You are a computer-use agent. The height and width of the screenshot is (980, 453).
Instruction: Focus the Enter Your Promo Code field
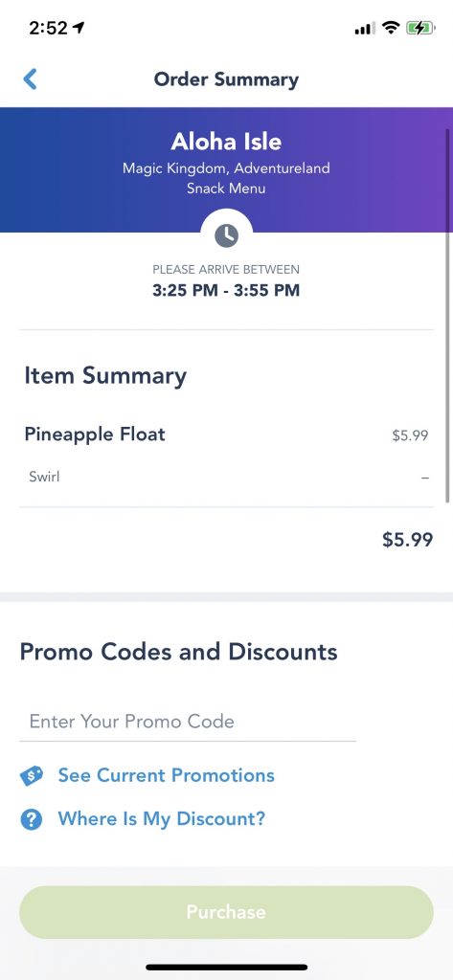coord(188,722)
